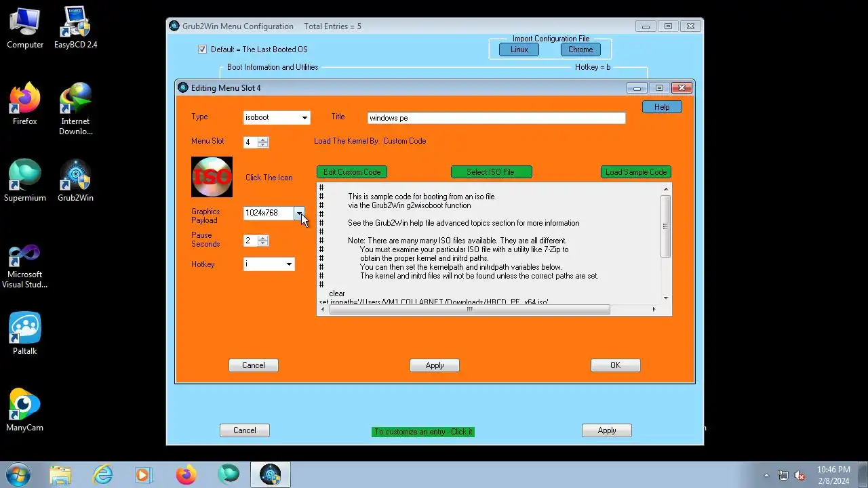This screenshot has height=488, width=868.
Task: Open Windows Media Player taskbar icon
Action: [144, 475]
